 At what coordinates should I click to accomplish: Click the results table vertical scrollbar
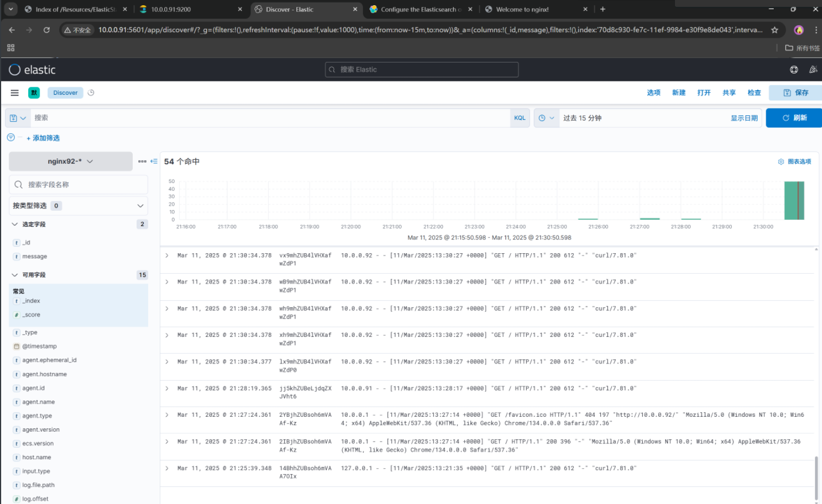coord(816,478)
